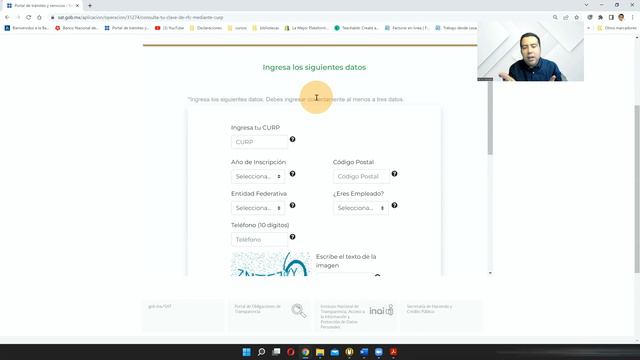The image size is (640, 360).
Task: Click the inai logo in footer
Action: (x=381, y=310)
